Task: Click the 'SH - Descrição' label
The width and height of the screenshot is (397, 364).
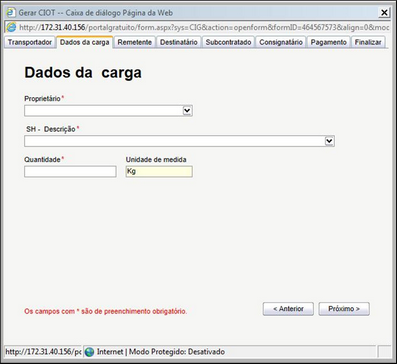Action: point(51,129)
